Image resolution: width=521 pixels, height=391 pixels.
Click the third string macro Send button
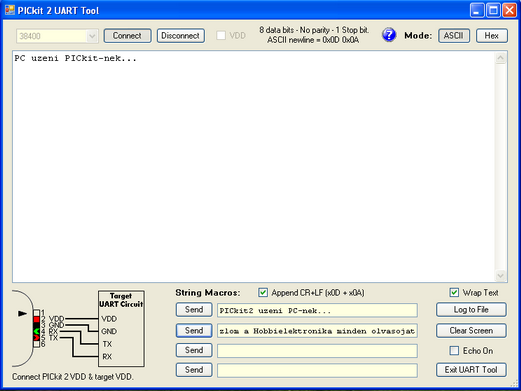[194, 350]
